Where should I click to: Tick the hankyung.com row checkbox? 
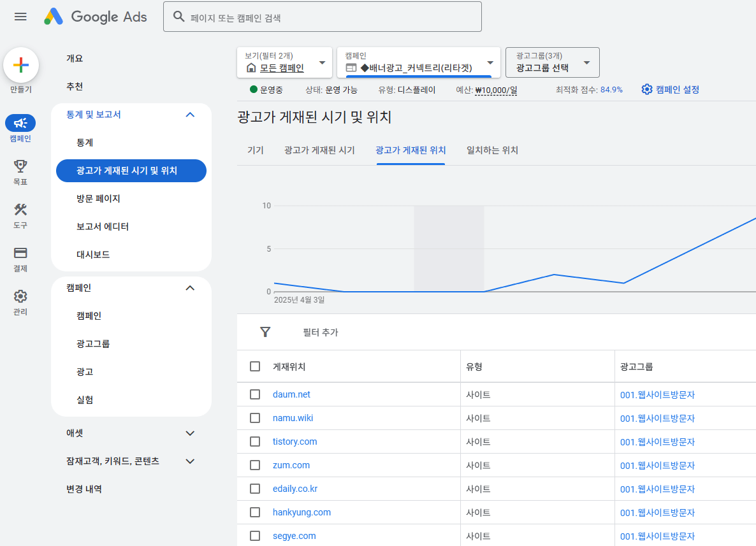click(x=255, y=512)
